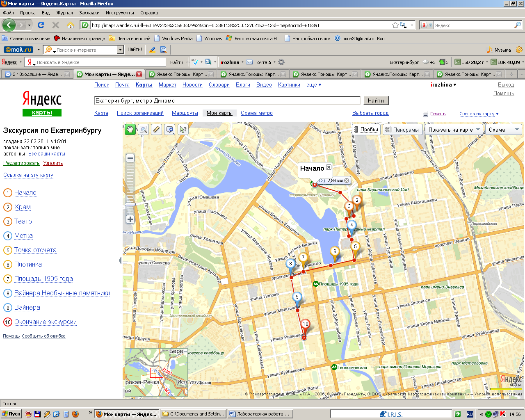
Task: Zoom in with the plus button
Action: coord(130,219)
